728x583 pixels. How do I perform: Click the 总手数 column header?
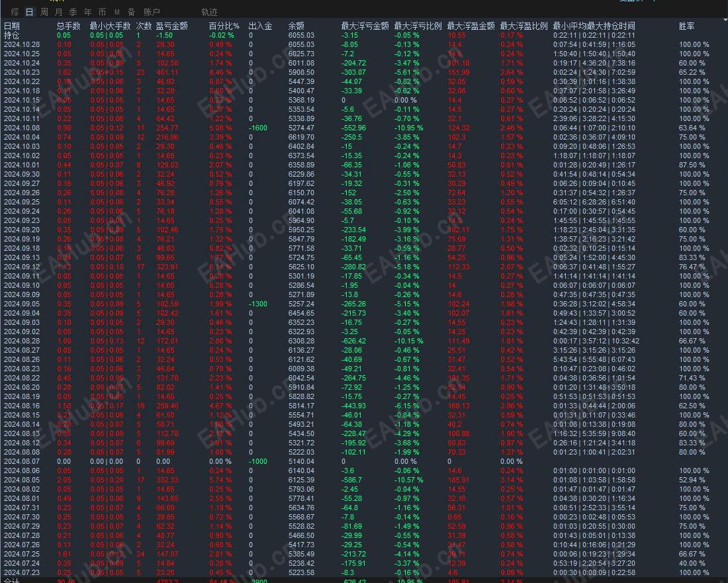69,26
